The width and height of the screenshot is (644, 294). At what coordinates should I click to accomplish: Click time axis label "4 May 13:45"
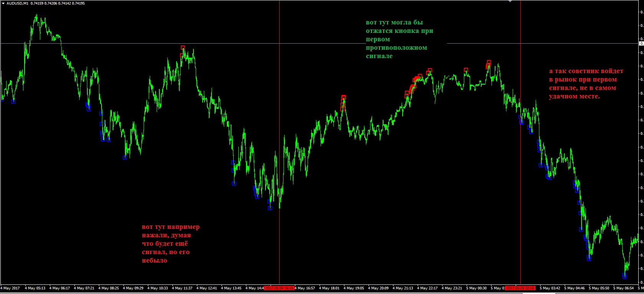[231, 288]
